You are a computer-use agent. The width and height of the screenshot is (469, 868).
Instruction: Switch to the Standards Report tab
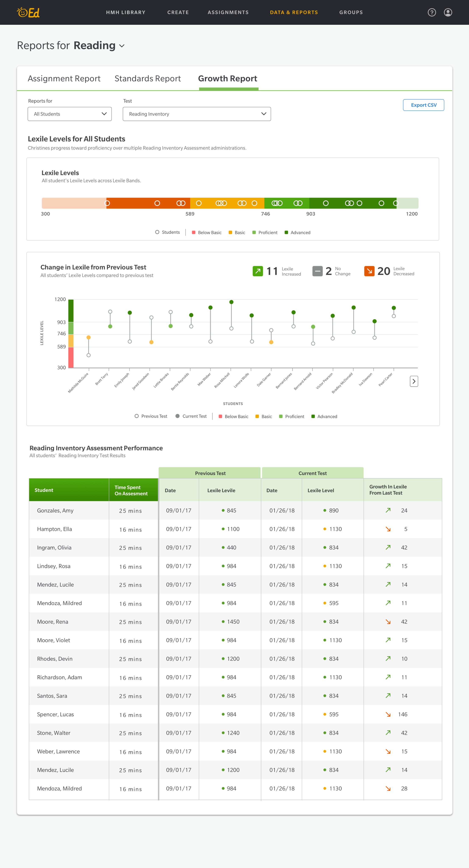click(148, 78)
